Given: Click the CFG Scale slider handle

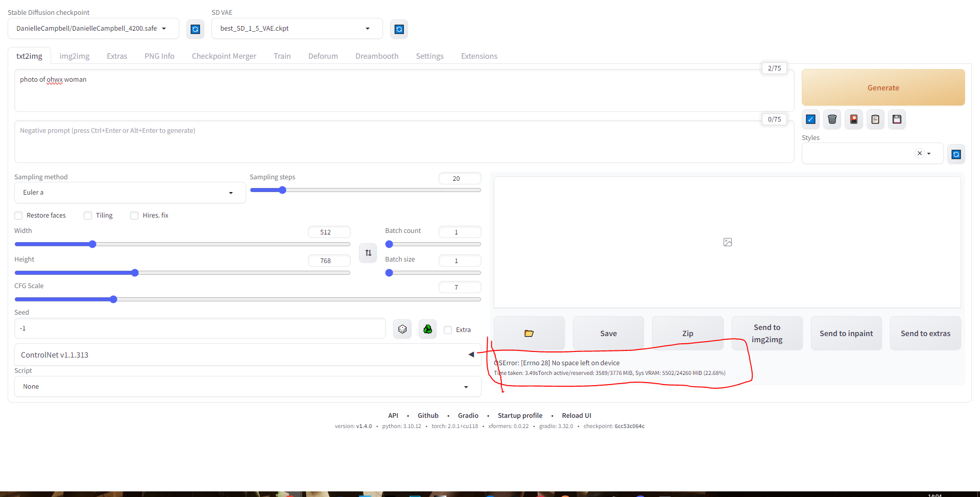Looking at the screenshot, I should [113, 299].
